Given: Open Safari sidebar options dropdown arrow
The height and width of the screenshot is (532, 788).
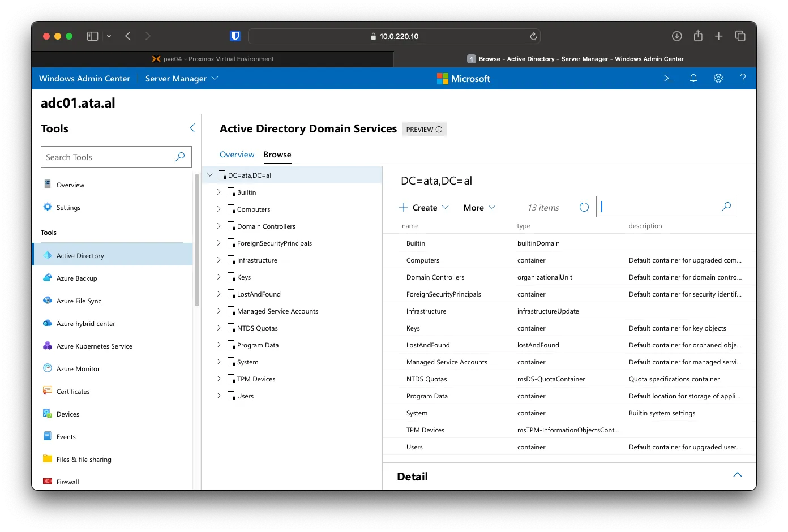Looking at the screenshot, I should [109, 36].
